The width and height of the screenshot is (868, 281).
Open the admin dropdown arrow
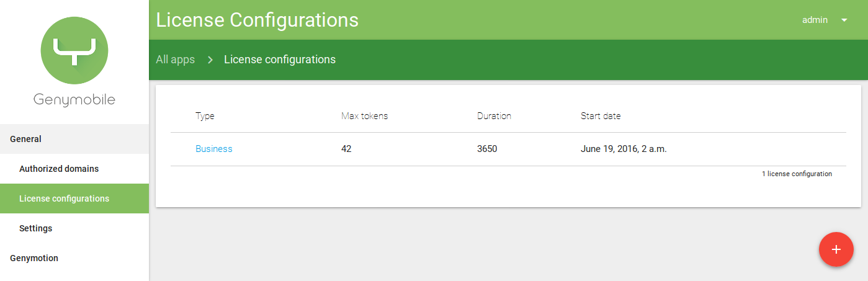point(844,20)
